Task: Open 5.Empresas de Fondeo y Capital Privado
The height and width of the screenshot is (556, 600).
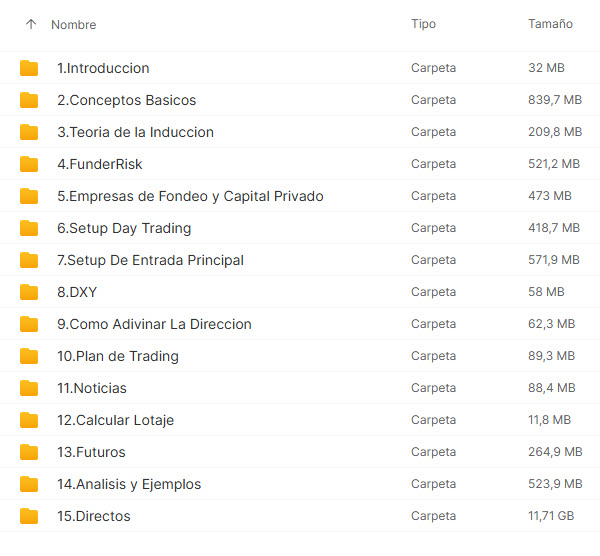Action: 190,196
